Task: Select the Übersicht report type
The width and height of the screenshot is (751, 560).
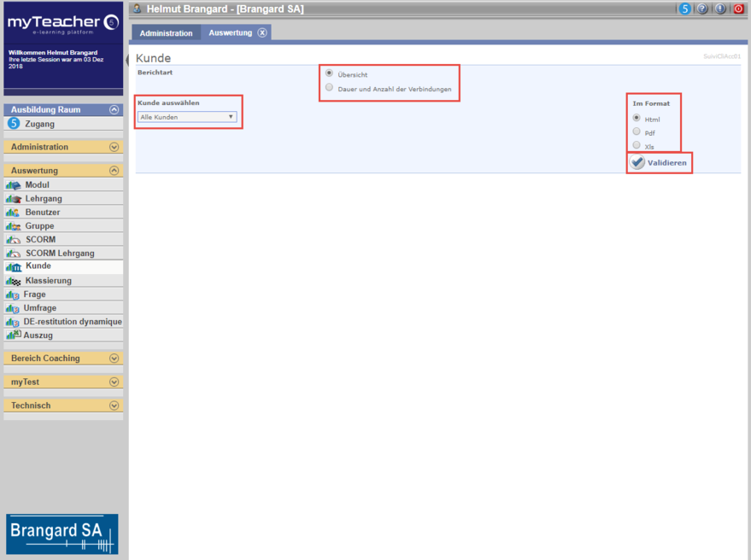Action: point(330,73)
